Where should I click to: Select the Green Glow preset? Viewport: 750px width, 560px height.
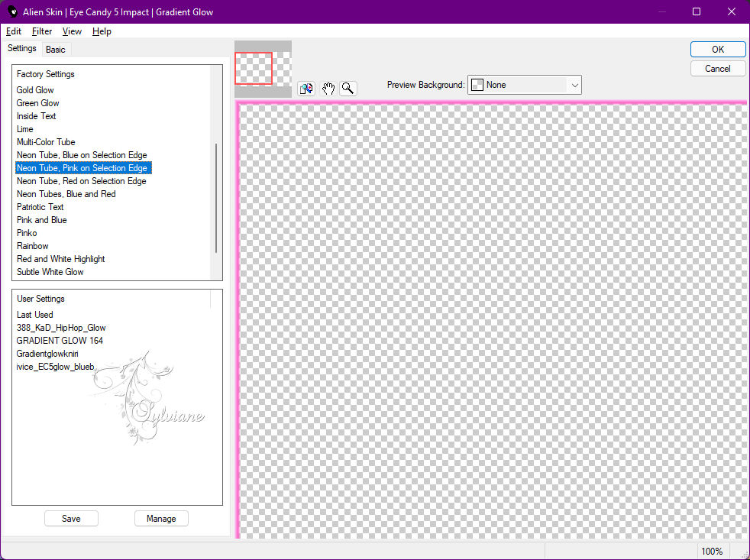37,103
